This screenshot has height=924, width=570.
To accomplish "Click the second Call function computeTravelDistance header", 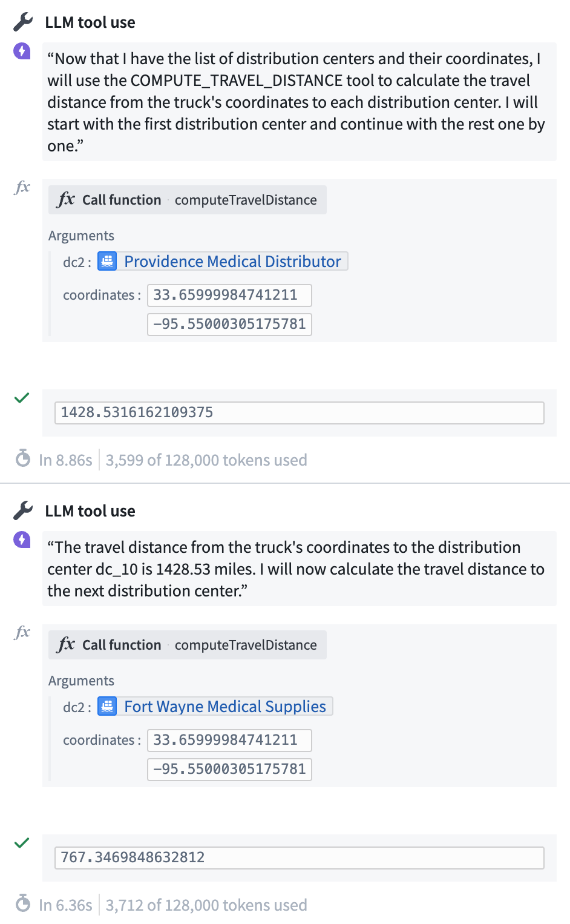I will [188, 645].
